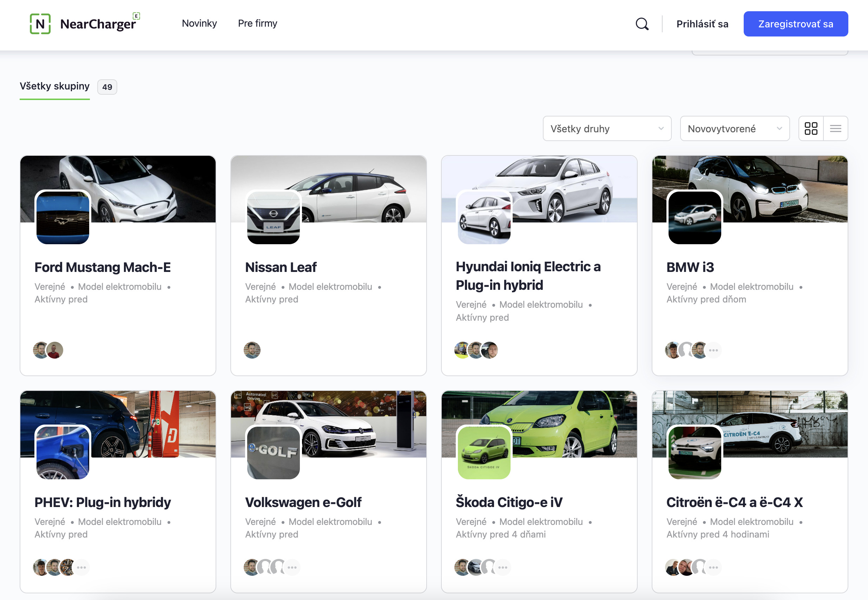
Task: Open PHEV Plug-in hybridy group avatar
Action: click(63, 453)
